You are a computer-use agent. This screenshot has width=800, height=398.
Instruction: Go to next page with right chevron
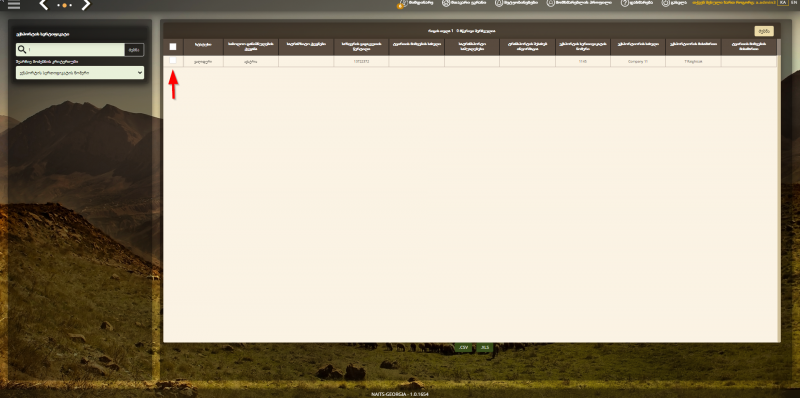[x=86, y=5]
